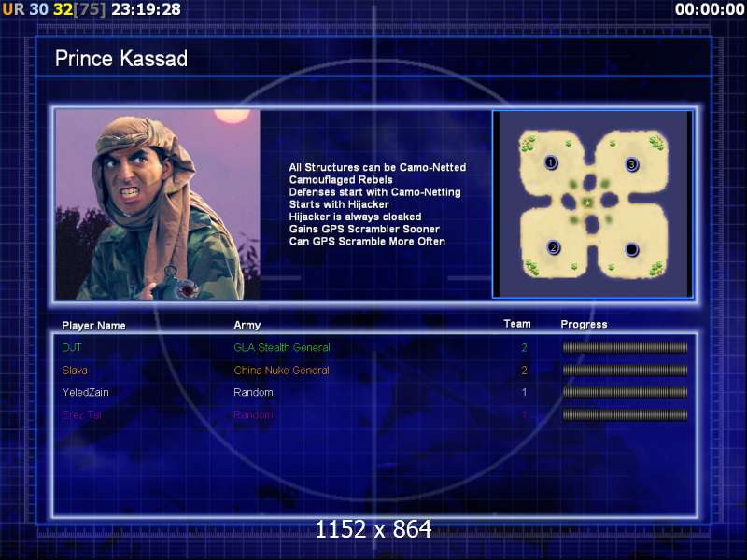Click 'Camouflaged Rebels' line

[x=341, y=180]
